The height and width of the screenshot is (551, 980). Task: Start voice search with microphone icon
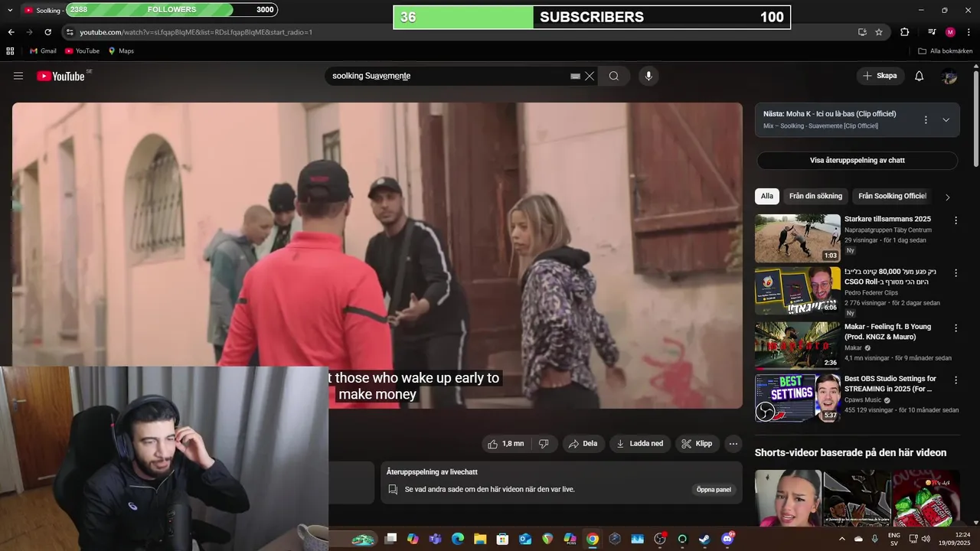pos(648,76)
